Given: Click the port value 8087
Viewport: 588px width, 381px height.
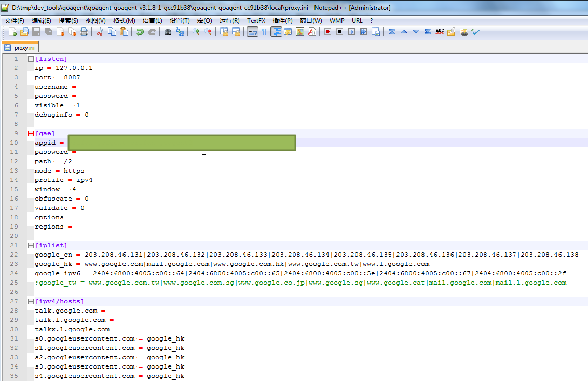Looking at the screenshot, I should (72, 77).
